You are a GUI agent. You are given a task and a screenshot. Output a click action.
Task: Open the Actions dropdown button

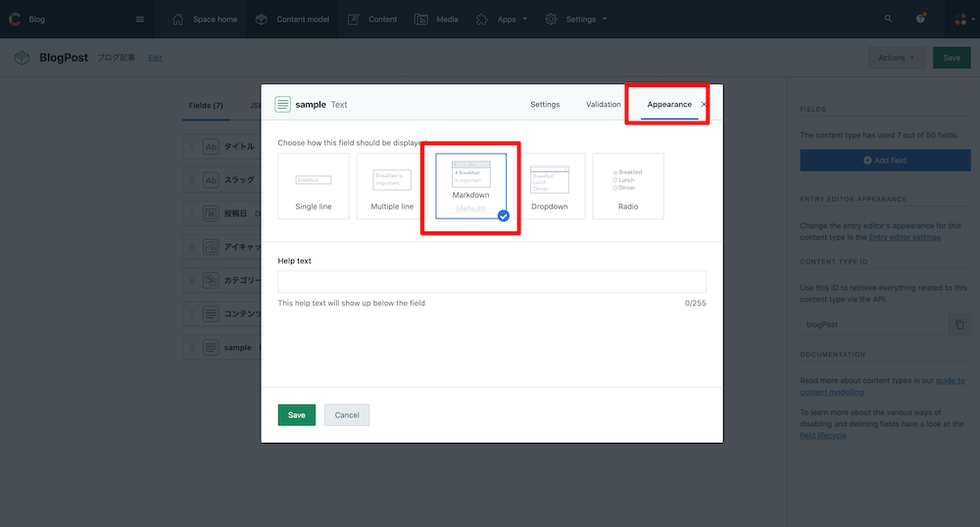897,58
